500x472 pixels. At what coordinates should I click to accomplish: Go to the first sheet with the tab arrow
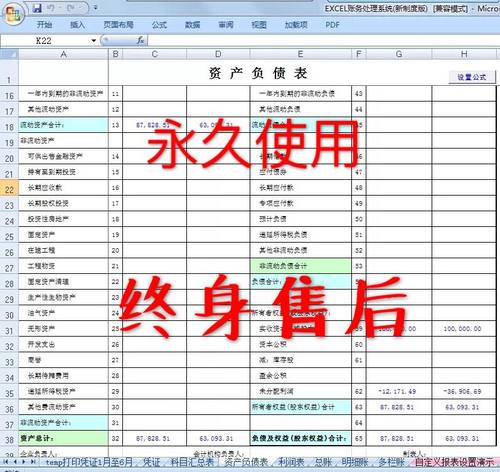coord(6,462)
